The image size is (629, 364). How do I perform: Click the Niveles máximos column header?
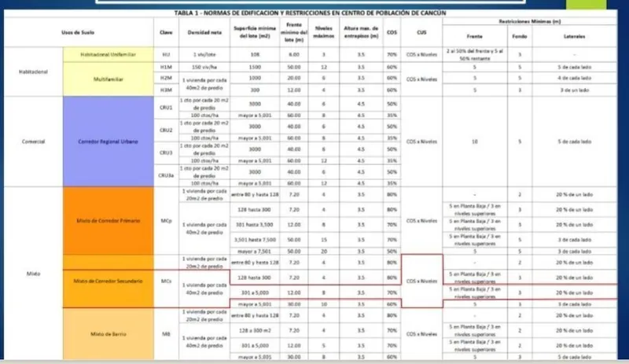point(324,32)
